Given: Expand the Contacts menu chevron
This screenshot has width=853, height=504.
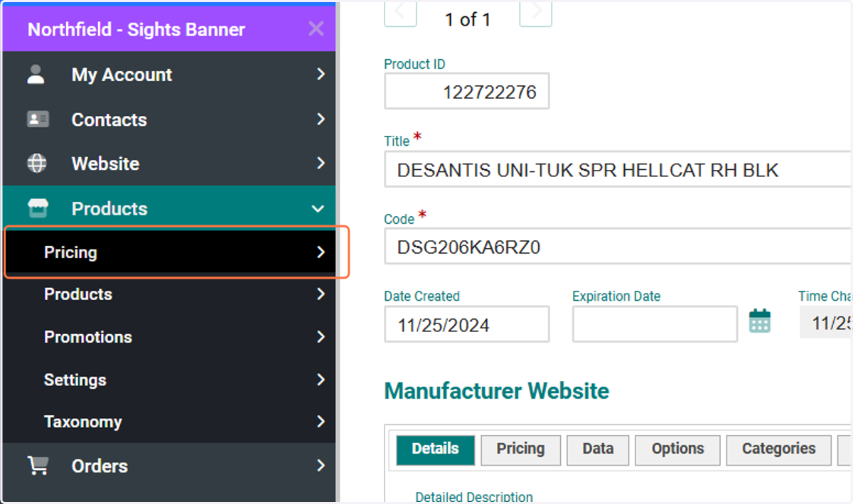Looking at the screenshot, I should click(321, 119).
